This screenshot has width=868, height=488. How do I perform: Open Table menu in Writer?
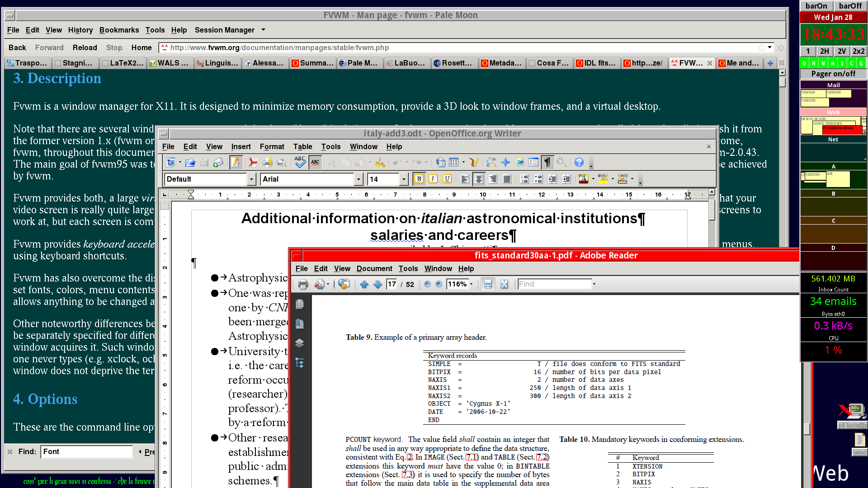302,146
